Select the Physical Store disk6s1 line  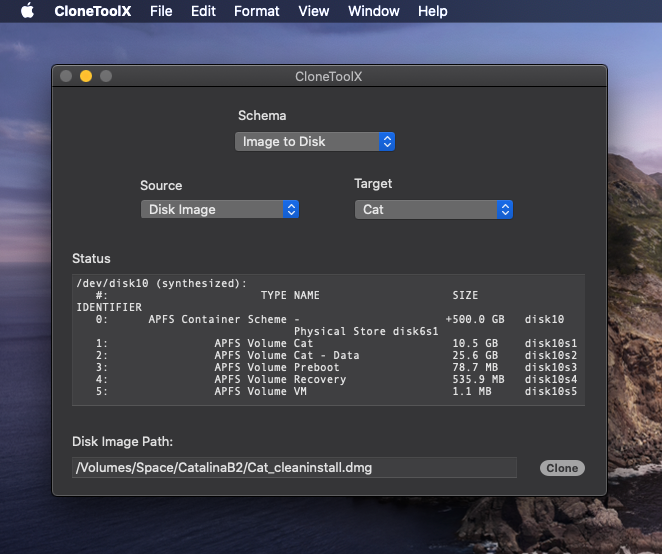point(366,331)
